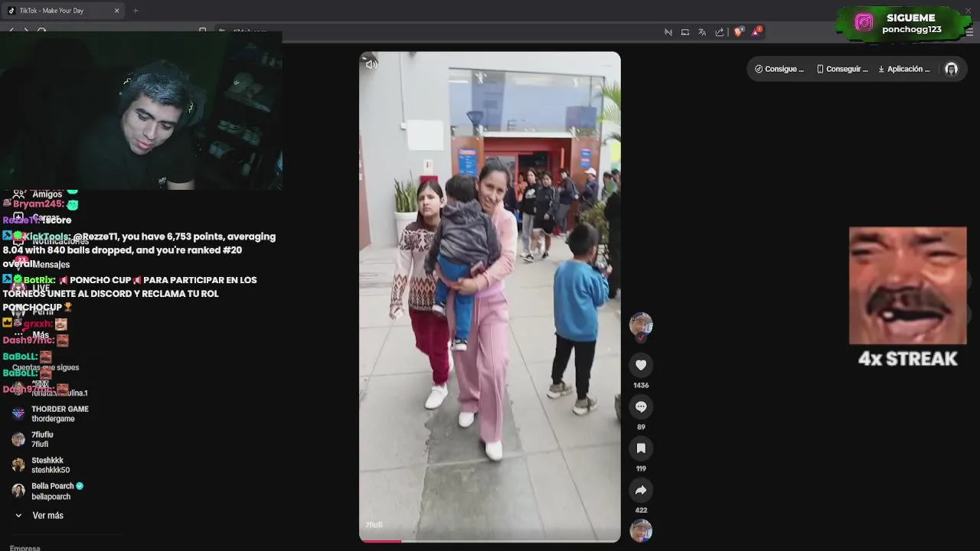Open THORDER GAME account
This screenshot has height=551, width=980.
(x=60, y=414)
